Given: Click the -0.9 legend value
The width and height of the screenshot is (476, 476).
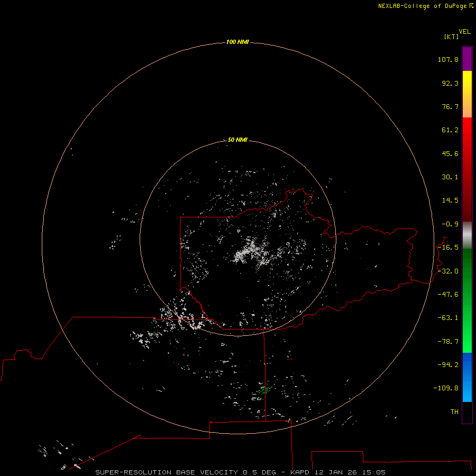Looking at the screenshot, I should click(x=450, y=224).
